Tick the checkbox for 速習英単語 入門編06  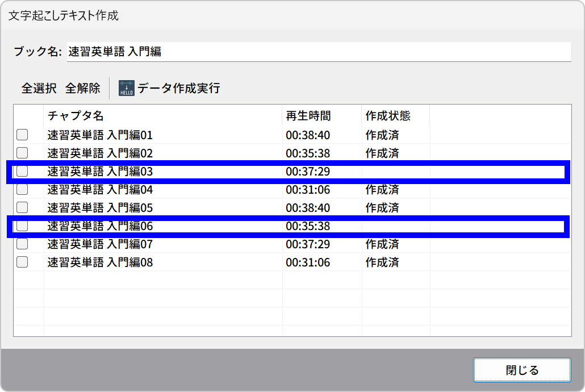pos(22,226)
